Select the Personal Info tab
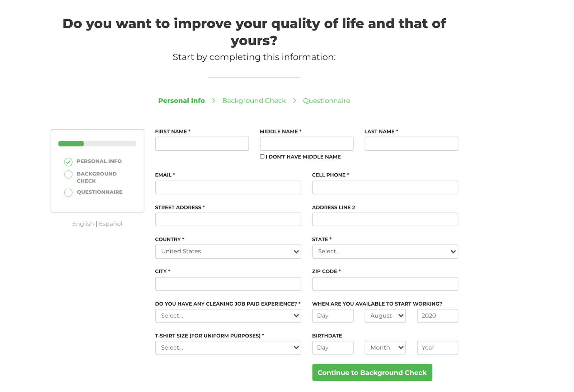This screenshot has width=574, height=392. click(x=182, y=101)
